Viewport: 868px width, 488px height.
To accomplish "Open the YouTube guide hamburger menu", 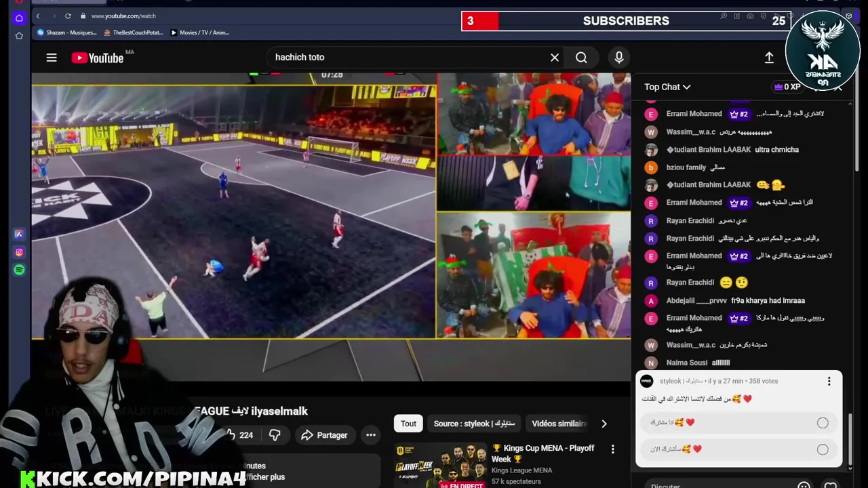I will (x=52, y=58).
